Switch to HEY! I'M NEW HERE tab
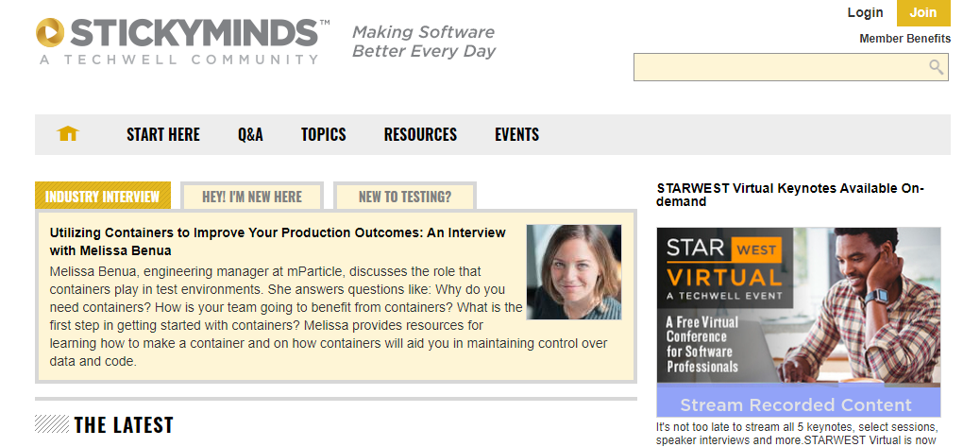 point(252,197)
